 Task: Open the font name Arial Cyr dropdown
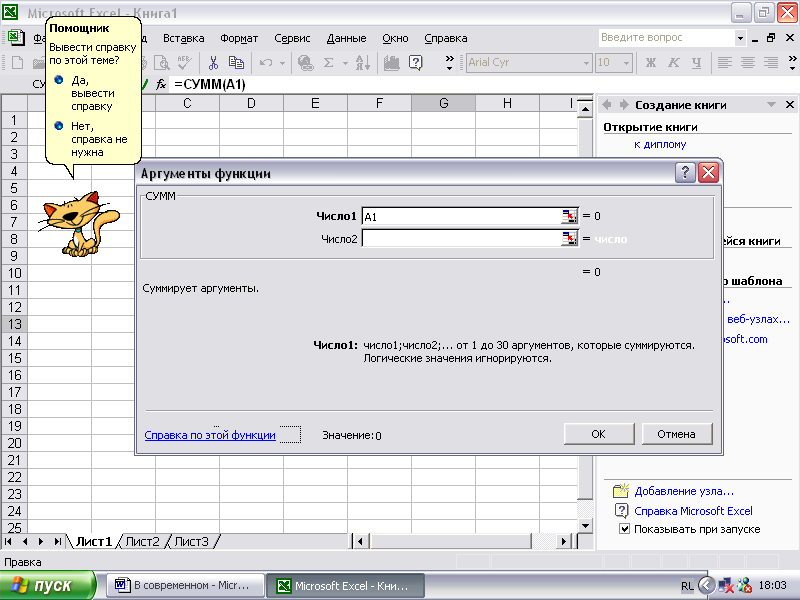pos(586,63)
